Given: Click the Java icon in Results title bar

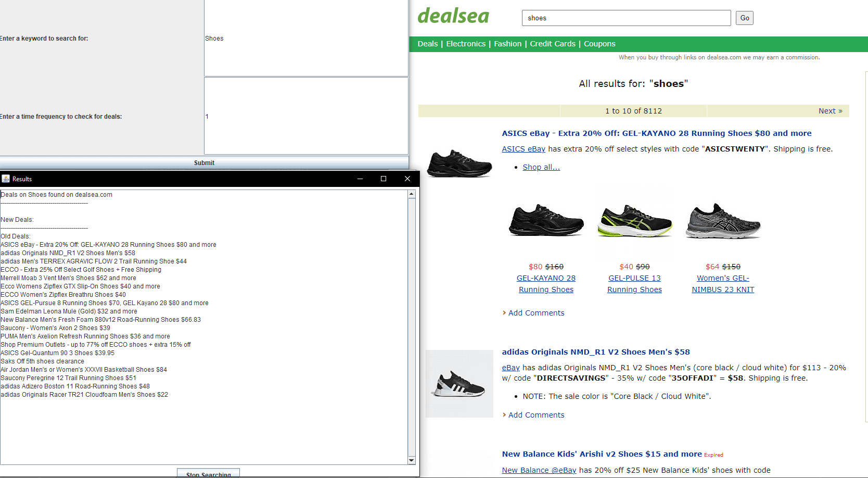Looking at the screenshot, I should click(6, 179).
